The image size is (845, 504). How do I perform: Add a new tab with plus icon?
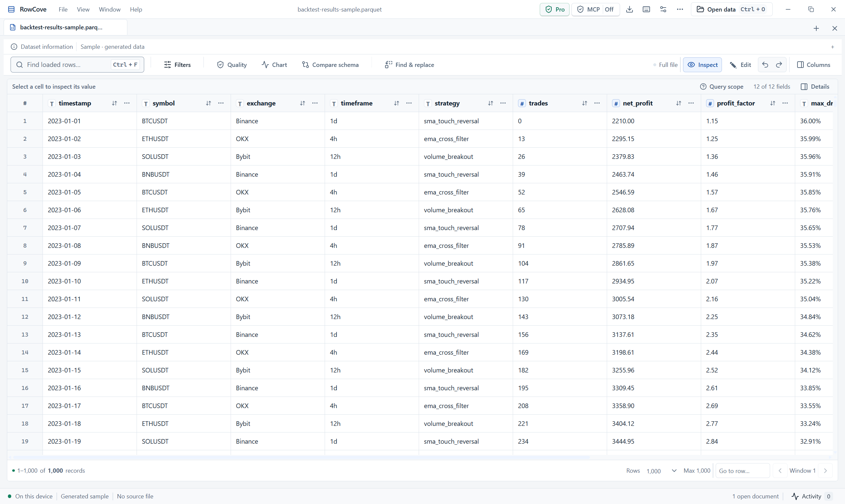click(816, 29)
